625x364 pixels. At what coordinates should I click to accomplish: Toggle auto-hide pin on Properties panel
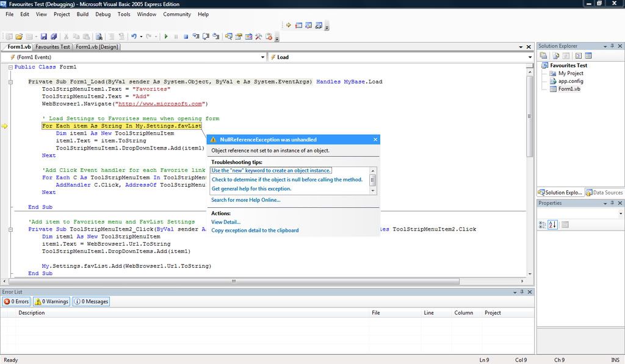pos(612,202)
